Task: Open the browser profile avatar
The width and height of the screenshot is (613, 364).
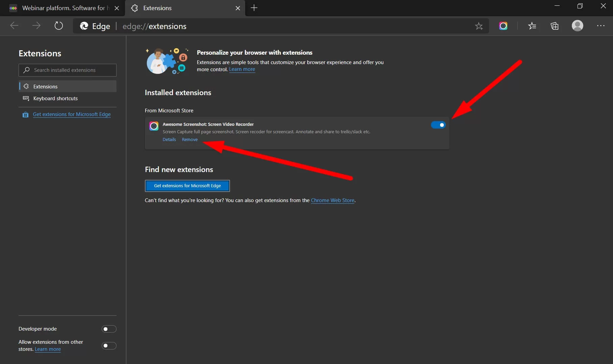Action: [578, 26]
